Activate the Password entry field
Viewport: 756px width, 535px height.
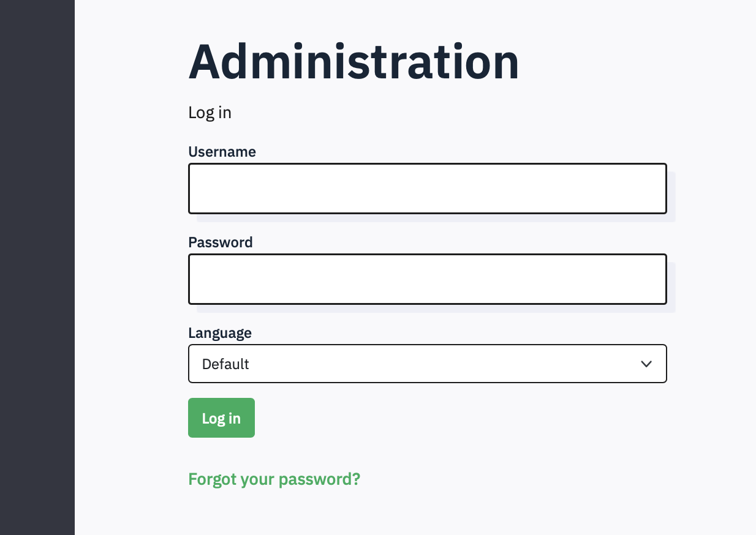pos(427,279)
